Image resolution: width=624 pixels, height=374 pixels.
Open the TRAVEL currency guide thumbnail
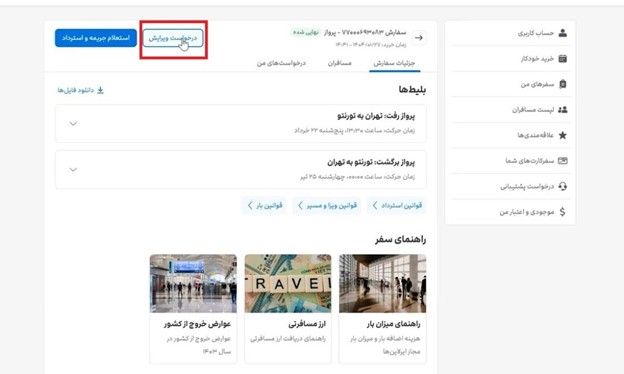(x=288, y=284)
